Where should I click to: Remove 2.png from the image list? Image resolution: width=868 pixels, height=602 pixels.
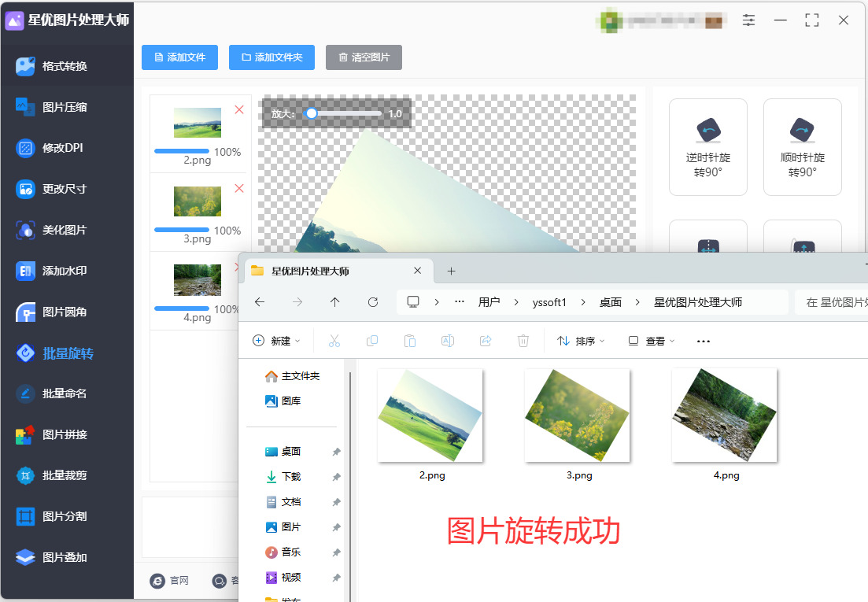click(x=239, y=109)
